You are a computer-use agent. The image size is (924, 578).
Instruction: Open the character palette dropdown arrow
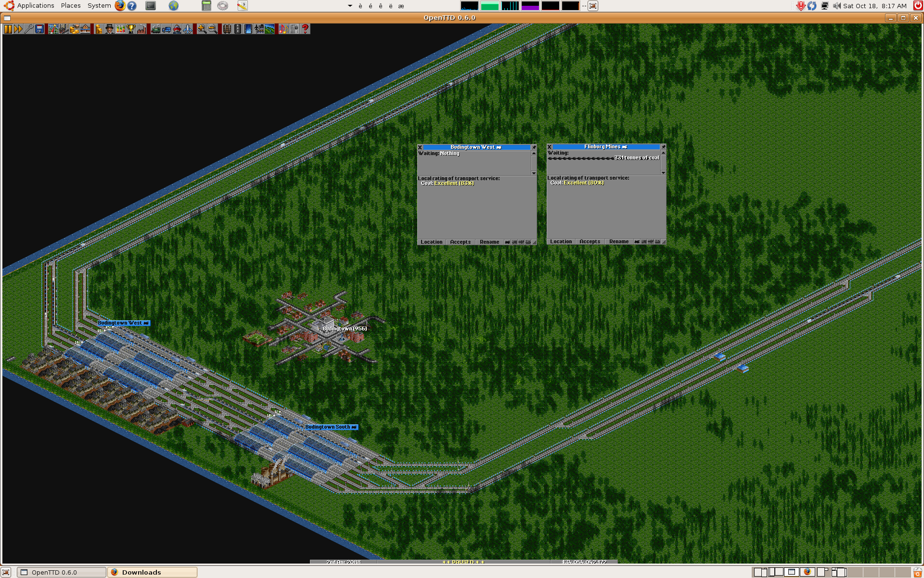tap(350, 6)
